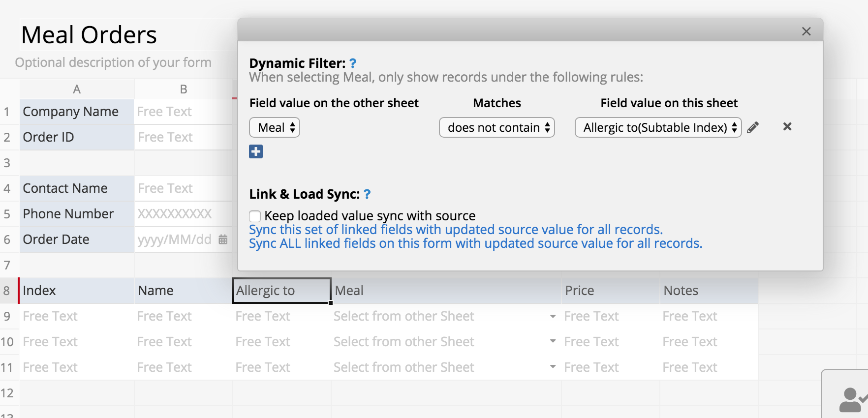Click 'Sync ALL linked fields' link
The height and width of the screenshot is (418, 868).
click(x=475, y=243)
